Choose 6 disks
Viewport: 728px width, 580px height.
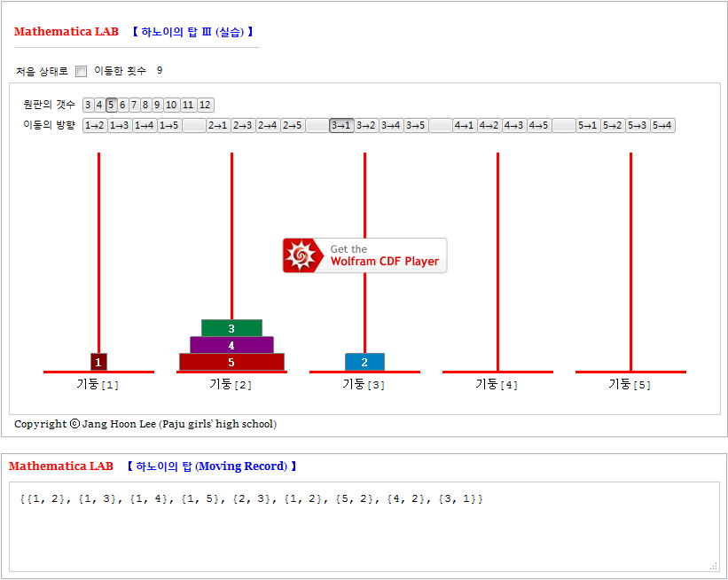[122, 105]
